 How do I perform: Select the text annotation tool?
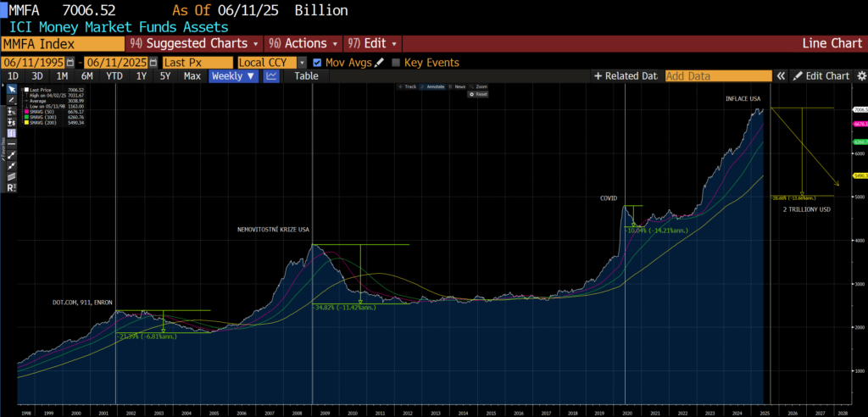pos(12,133)
